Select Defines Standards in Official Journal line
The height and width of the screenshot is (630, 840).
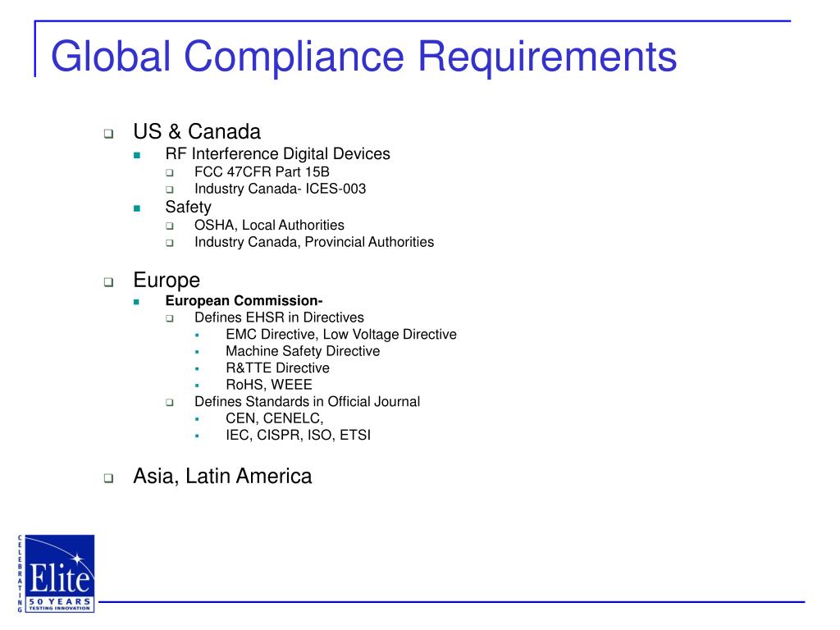307,402
